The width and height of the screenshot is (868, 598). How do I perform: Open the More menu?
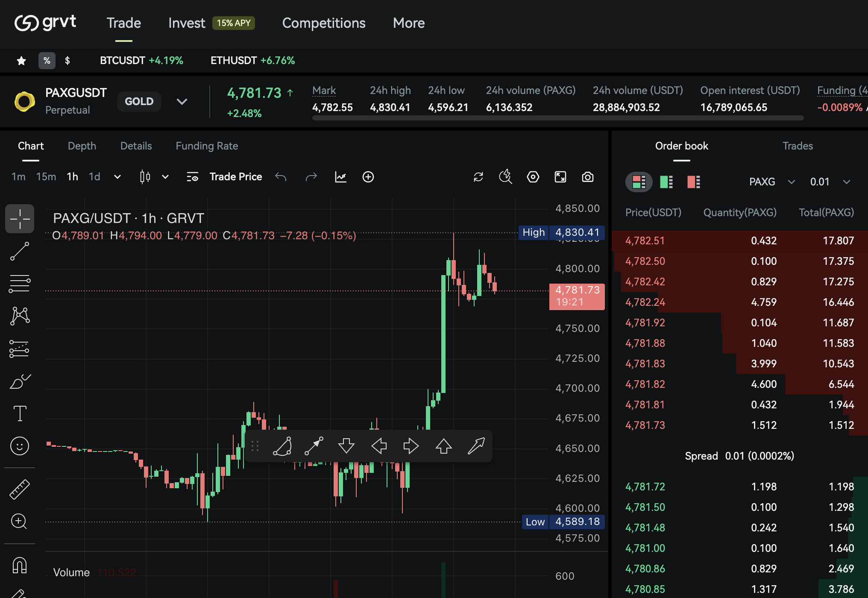point(409,23)
